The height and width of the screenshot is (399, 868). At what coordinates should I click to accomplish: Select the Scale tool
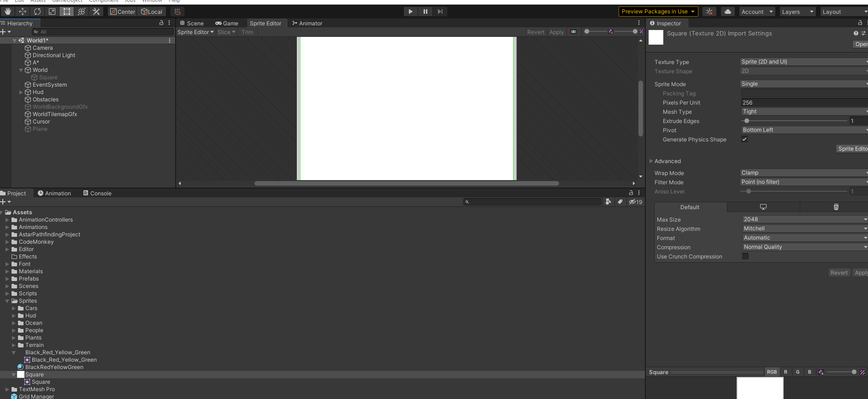click(x=52, y=12)
